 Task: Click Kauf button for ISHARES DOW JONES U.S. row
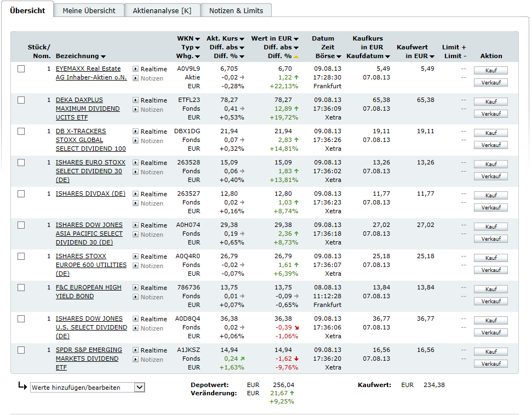[x=491, y=320]
